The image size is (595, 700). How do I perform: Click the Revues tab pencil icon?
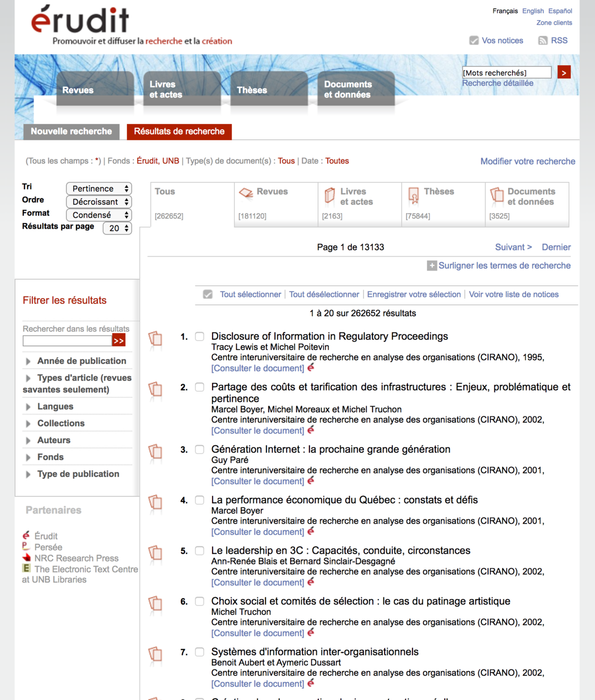pyautogui.click(x=246, y=193)
